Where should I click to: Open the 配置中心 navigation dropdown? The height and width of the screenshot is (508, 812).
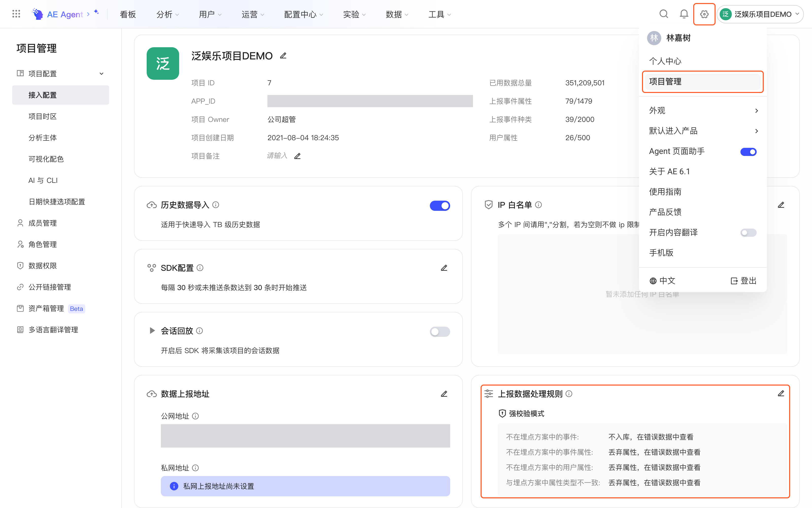pyautogui.click(x=304, y=14)
